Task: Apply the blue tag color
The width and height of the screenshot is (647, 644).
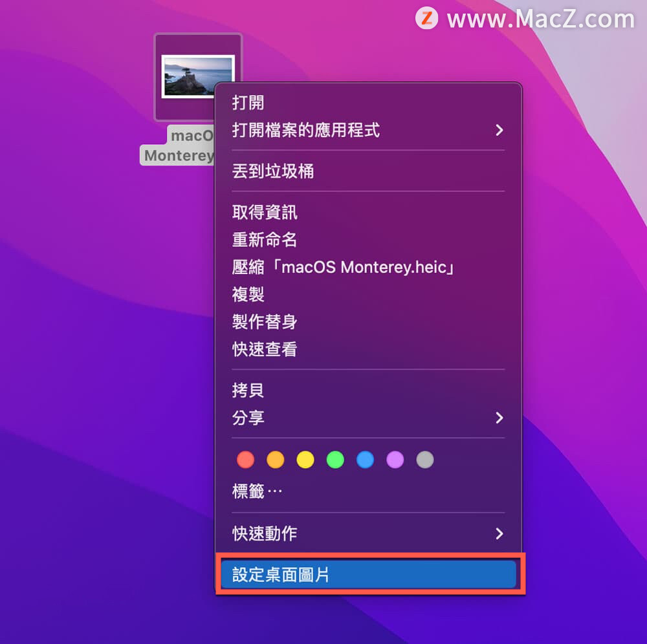Action: [365, 460]
